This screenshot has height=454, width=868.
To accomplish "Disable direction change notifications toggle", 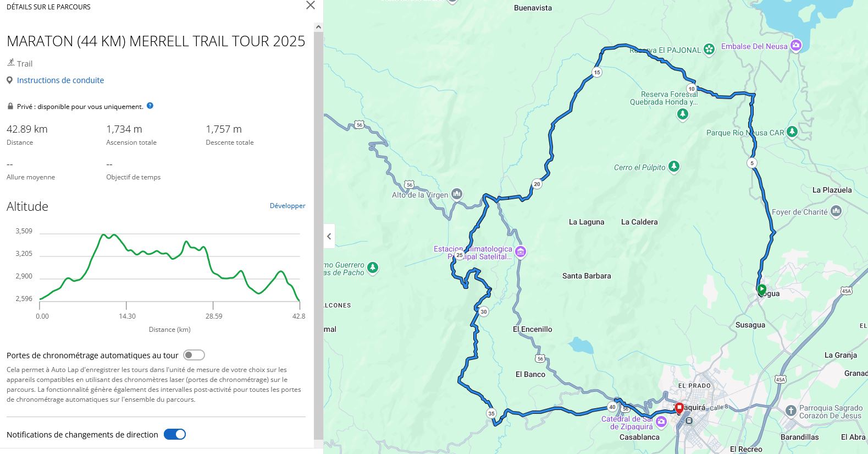I will [x=175, y=434].
